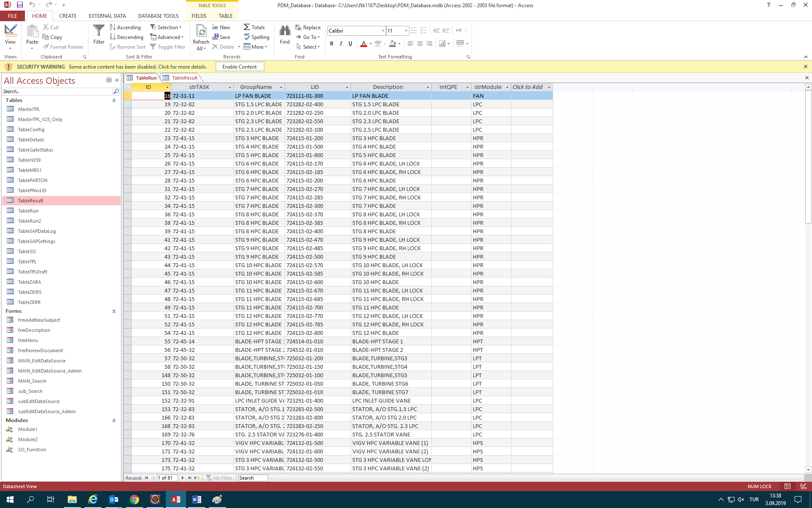Switch to the TableResult document tab
Image resolution: width=812 pixels, height=508 pixels.
pyautogui.click(x=184, y=78)
